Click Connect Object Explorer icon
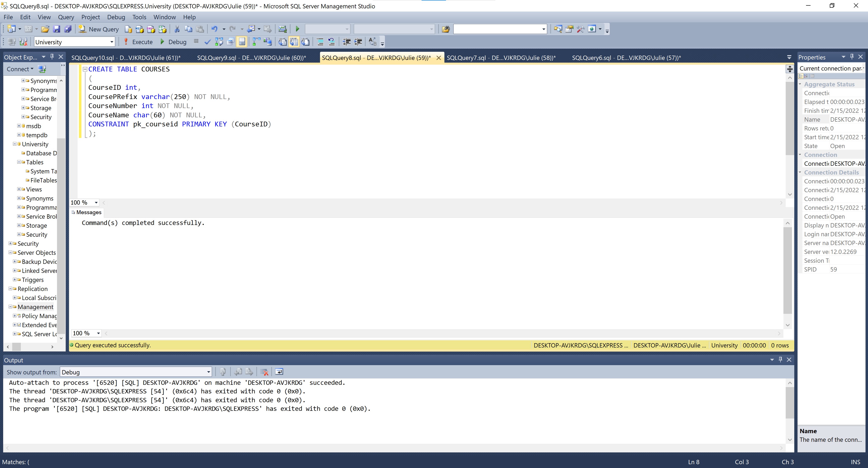Image resolution: width=868 pixels, height=468 pixels. (x=42, y=69)
